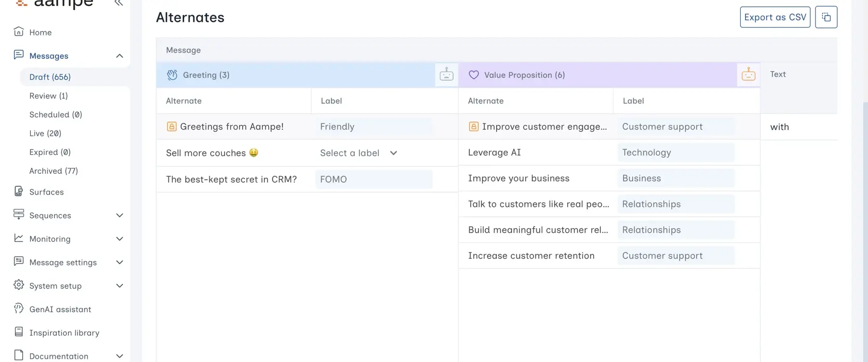Screen dimensions: 868x362
Task: Select the Sell more couches alternate
Action: [212, 153]
